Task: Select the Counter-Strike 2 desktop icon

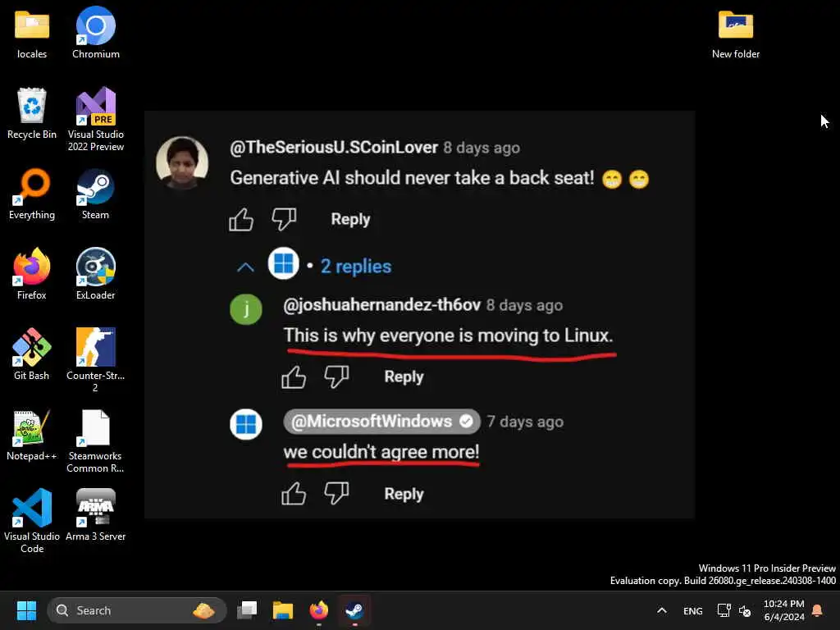Action: [x=95, y=359]
